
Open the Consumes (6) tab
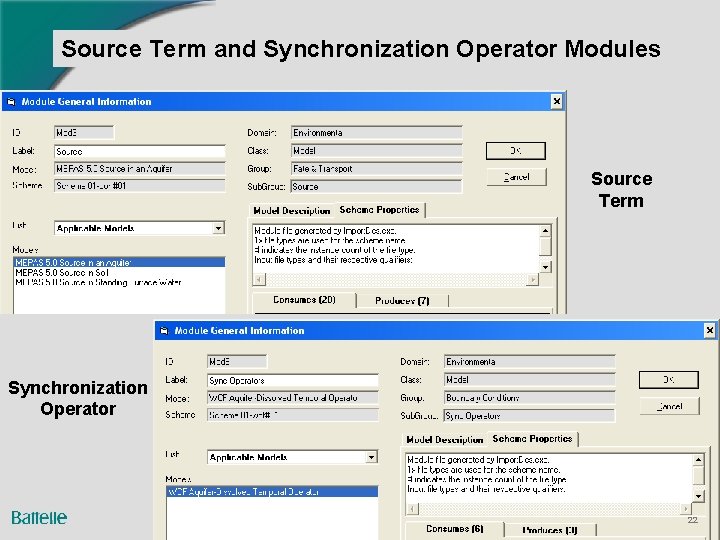click(455, 529)
